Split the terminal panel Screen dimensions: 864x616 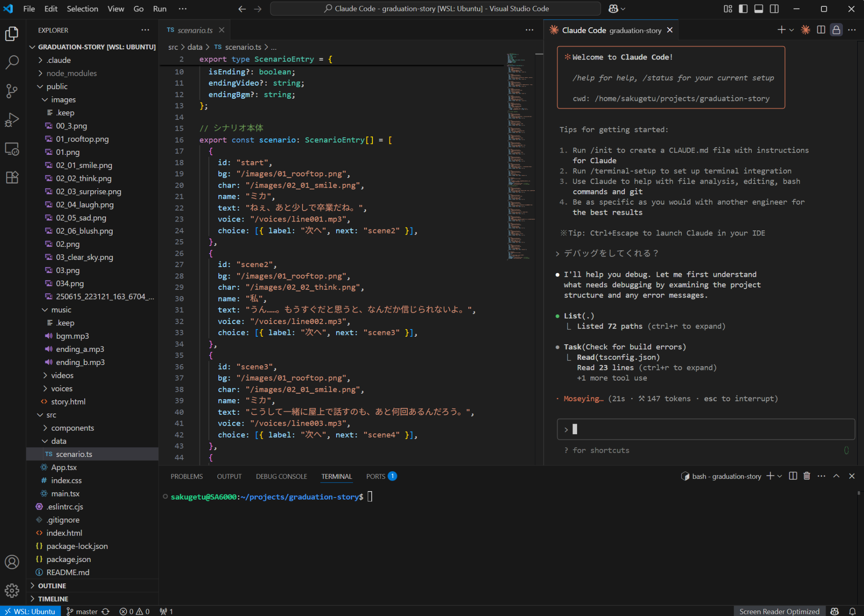[x=793, y=476]
